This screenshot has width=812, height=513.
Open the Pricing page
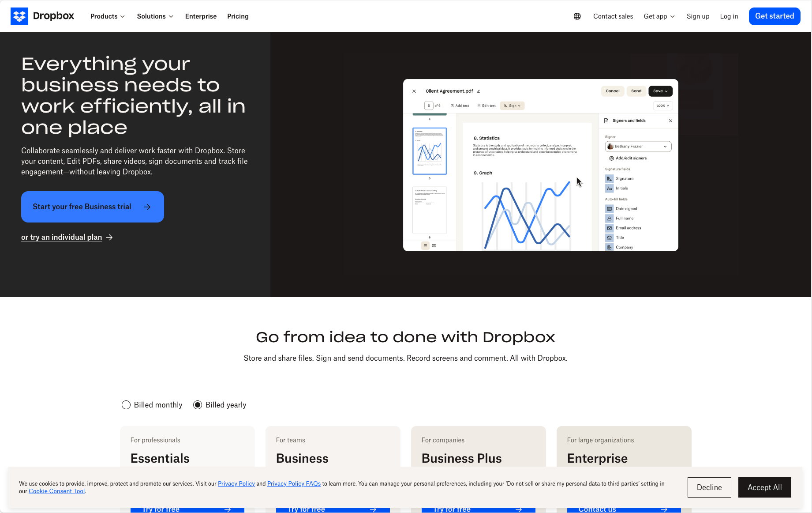[x=238, y=16]
